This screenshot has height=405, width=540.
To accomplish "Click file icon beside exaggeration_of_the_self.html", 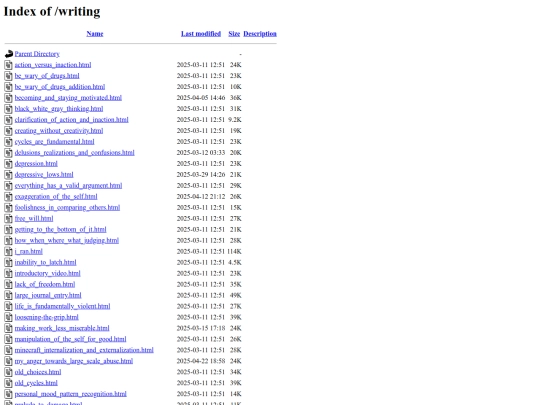I will click(x=9, y=197).
